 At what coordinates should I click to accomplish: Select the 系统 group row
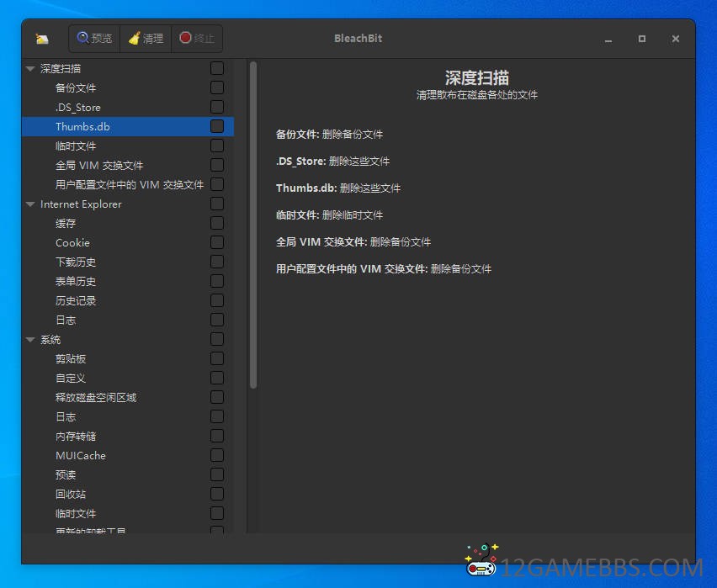click(128, 339)
